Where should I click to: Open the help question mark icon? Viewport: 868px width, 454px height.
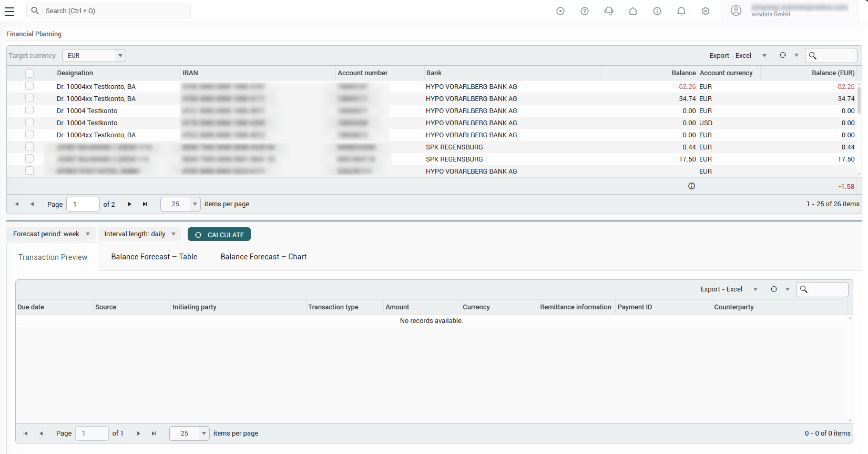[584, 11]
